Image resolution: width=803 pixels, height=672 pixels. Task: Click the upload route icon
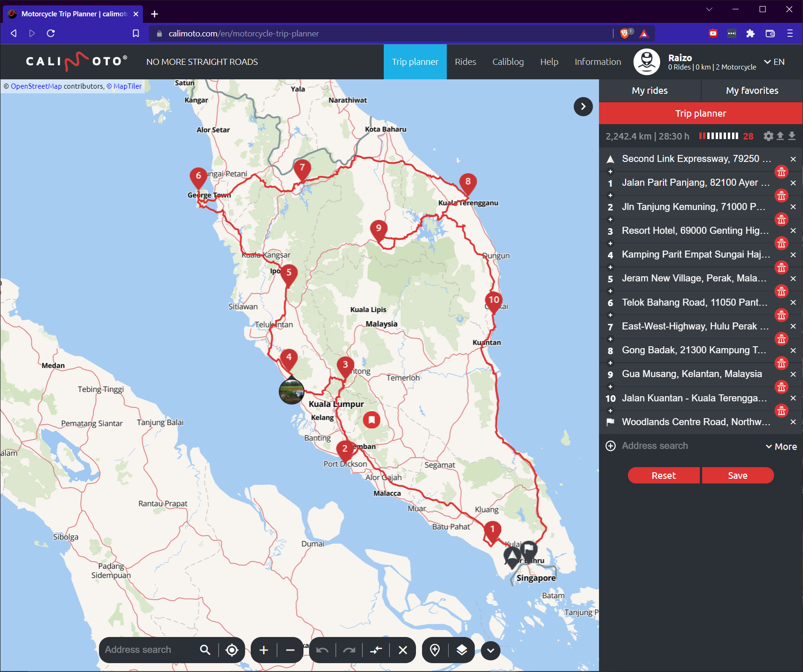780,136
